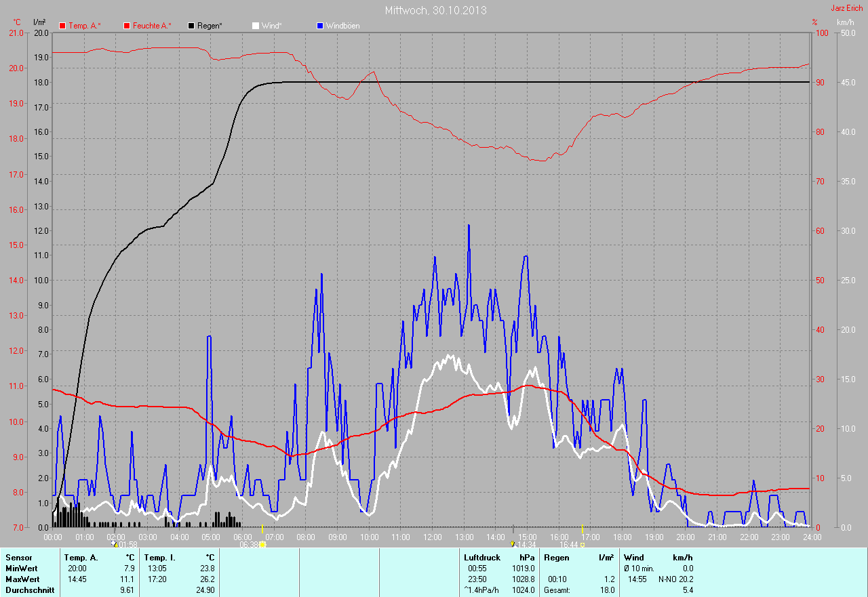Select the Temp. I. column header
This screenshot has height=597, width=868.
159,558
